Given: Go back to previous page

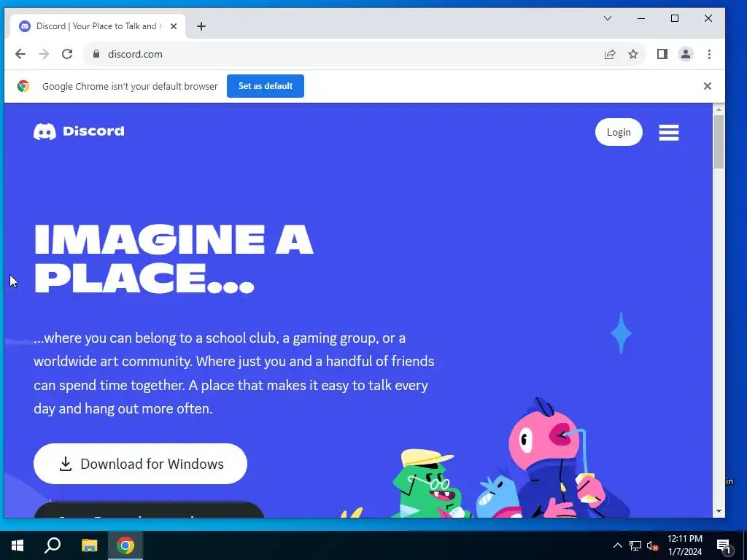Looking at the screenshot, I should click(20, 54).
